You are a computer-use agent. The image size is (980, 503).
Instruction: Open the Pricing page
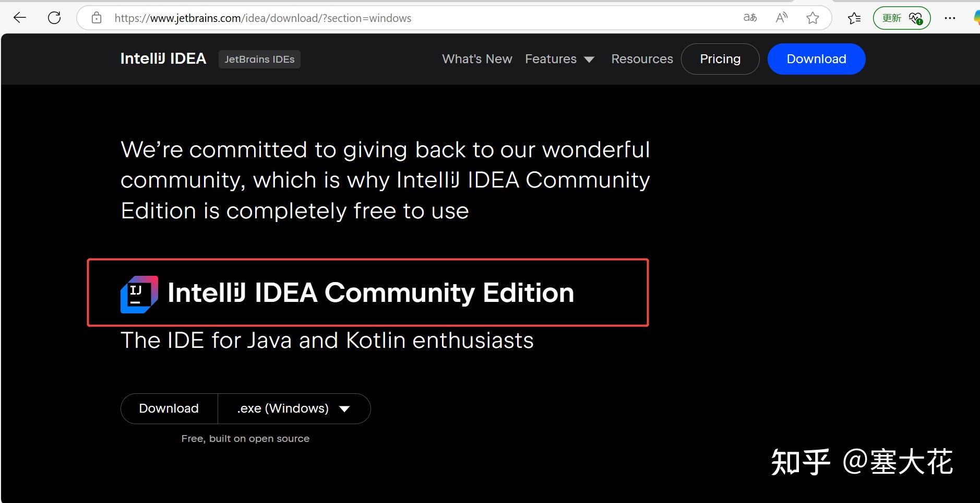[x=720, y=59]
